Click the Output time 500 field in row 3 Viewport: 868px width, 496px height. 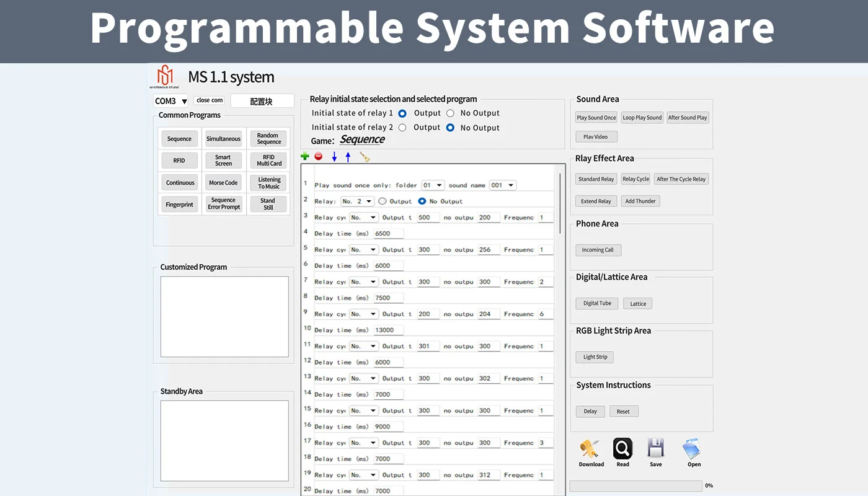428,218
